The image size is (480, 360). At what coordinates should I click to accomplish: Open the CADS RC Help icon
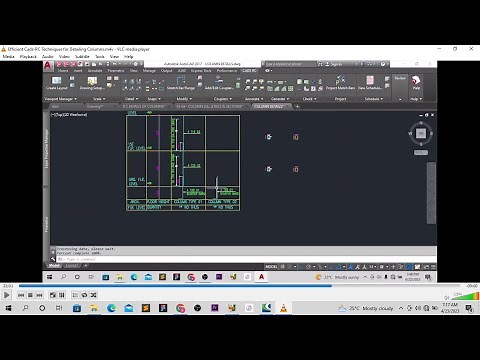pyautogui.click(x=416, y=83)
